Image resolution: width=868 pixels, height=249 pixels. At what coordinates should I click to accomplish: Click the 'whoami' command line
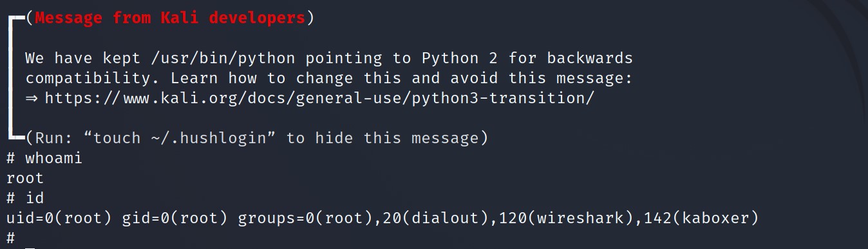click(44, 158)
